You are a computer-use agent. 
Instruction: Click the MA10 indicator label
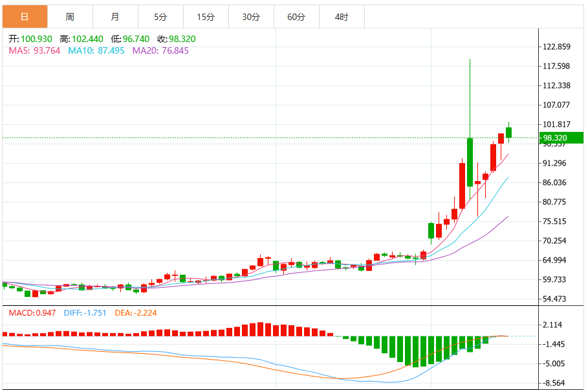pos(96,50)
